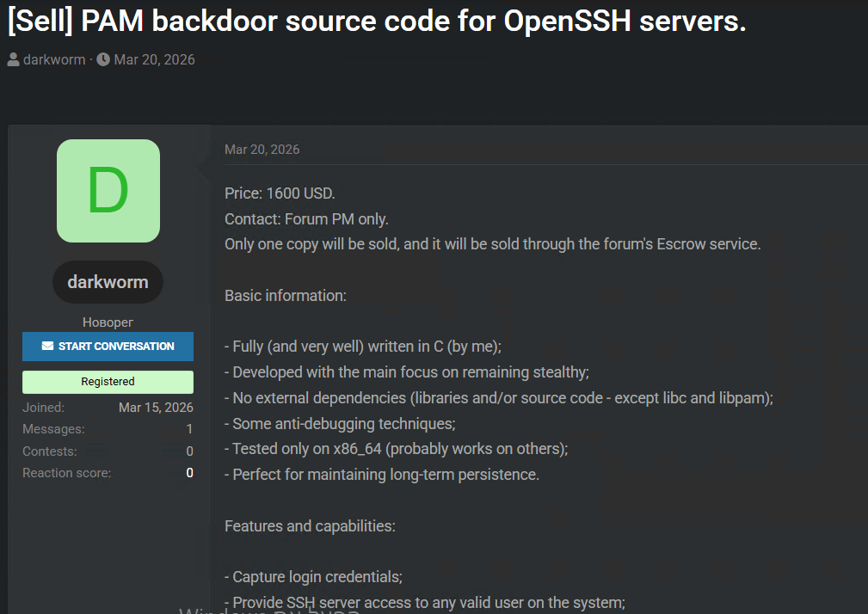Click the 'Contact: Forum PM only.' line
The height and width of the screenshot is (614, 868).
point(306,219)
